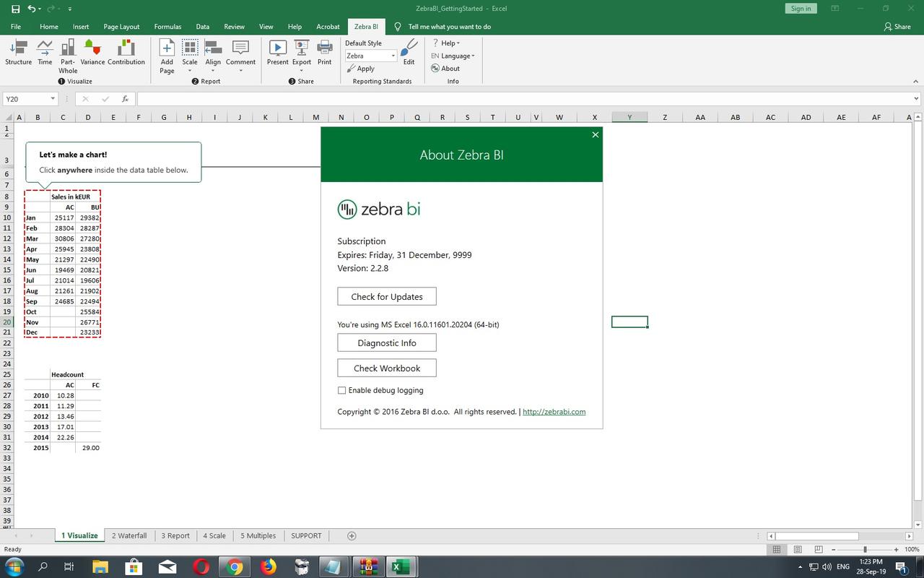Open the 5 Multiples sheet tab
Image resolution: width=924 pixels, height=578 pixels.
tap(258, 535)
